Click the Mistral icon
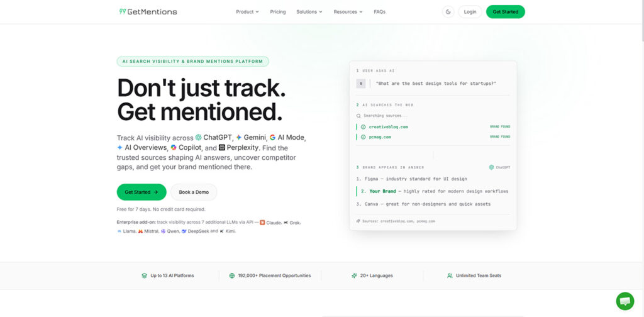This screenshot has width=644, height=317. coord(140,231)
